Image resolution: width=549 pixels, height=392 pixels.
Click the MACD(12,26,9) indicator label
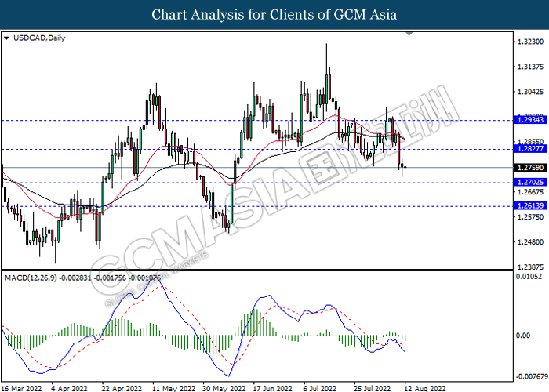pos(31,278)
